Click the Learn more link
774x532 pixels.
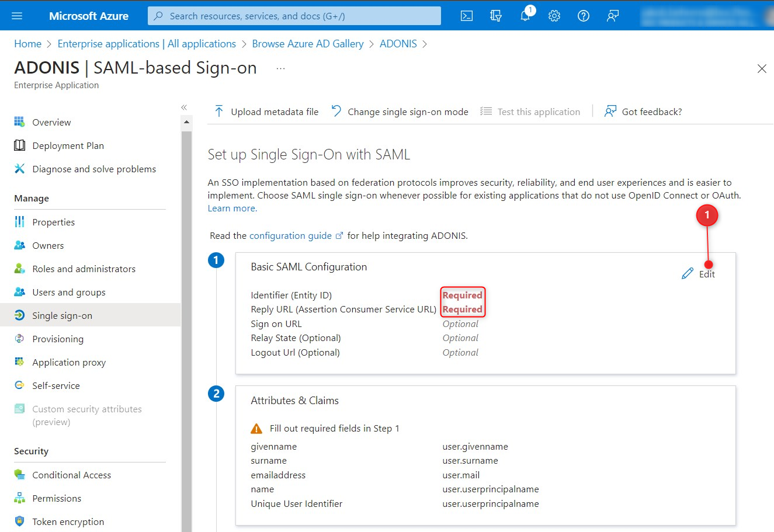point(232,208)
